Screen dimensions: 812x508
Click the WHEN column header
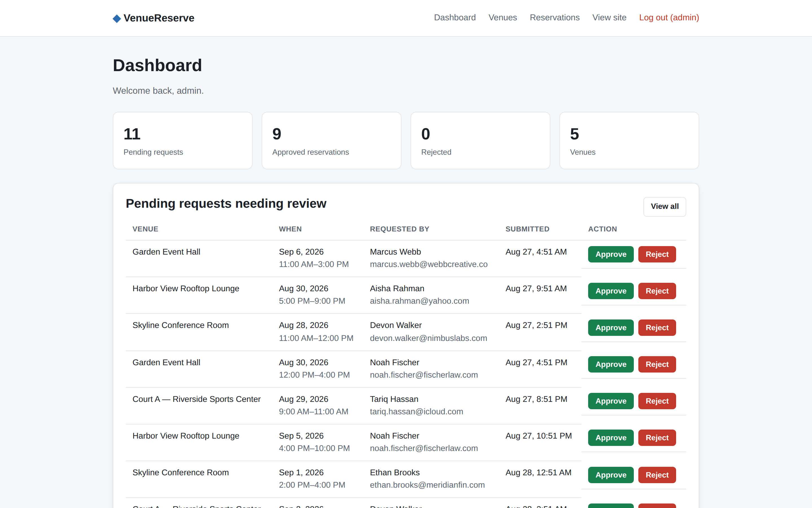tap(290, 229)
